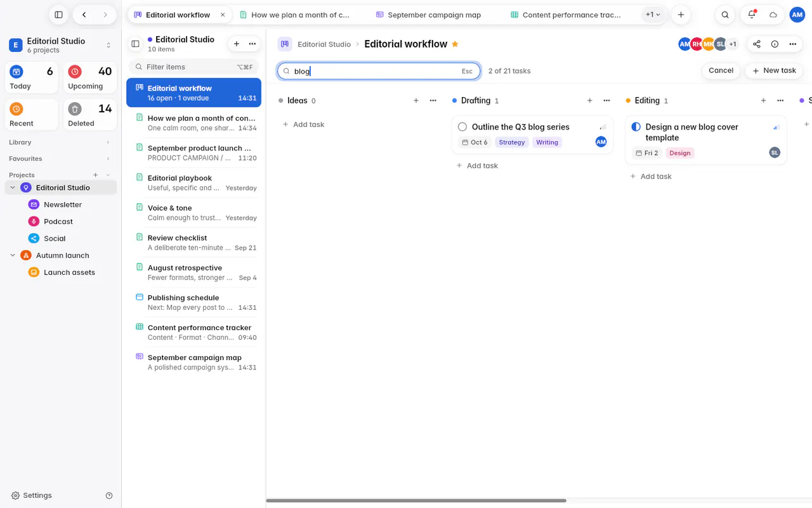Click the Cancel search button
The height and width of the screenshot is (508, 812).
tap(721, 70)
